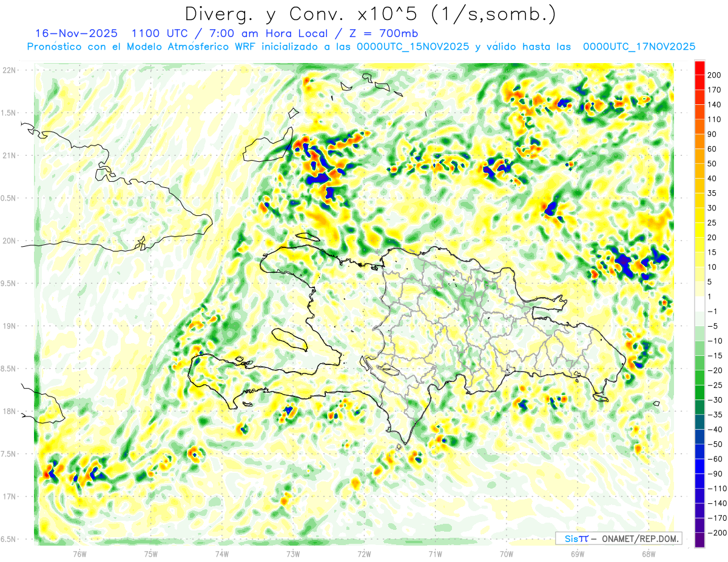This screenshot has height=562, width=728.
Task: Click the '73W' longitude label
Action: (293, 554)
